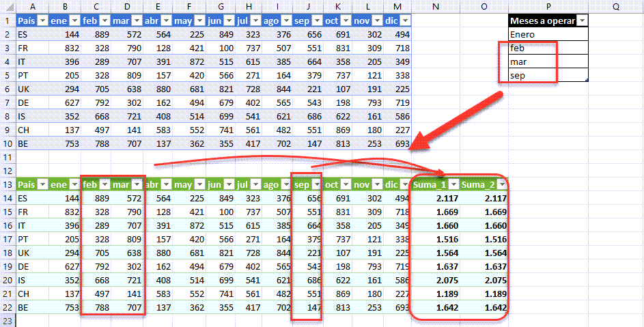644x327 pixels.
Task: Open the abr filter dropdown in row 1
Action: click(166, 20)
